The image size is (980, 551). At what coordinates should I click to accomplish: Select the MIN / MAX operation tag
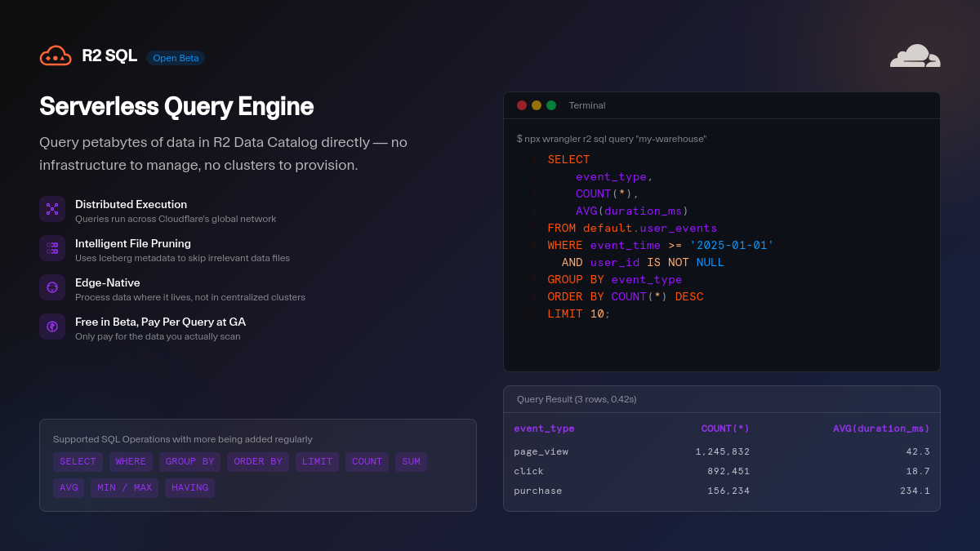pyautogui.click(x=124, y=488)
